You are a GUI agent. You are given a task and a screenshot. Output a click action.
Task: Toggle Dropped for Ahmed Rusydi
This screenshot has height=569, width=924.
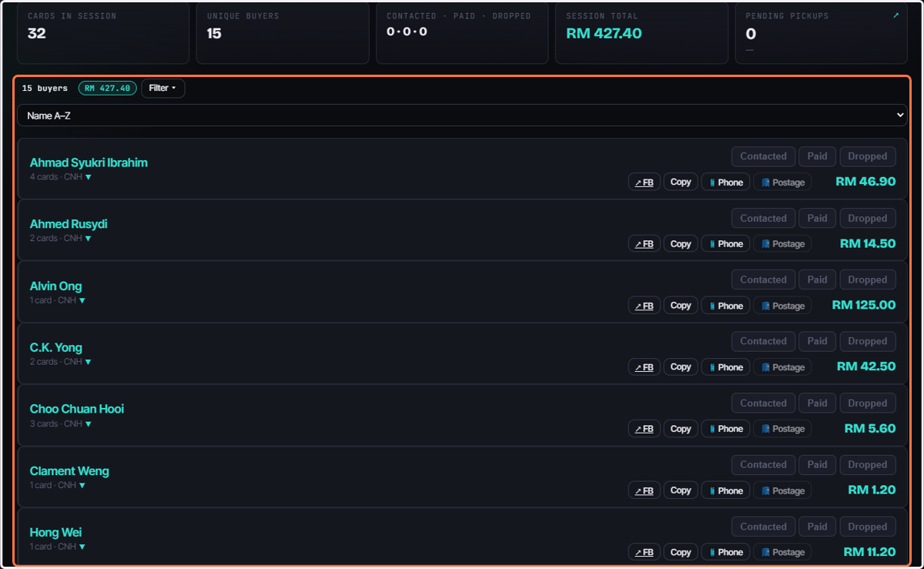pyautogui.click(x=868, y=218)
